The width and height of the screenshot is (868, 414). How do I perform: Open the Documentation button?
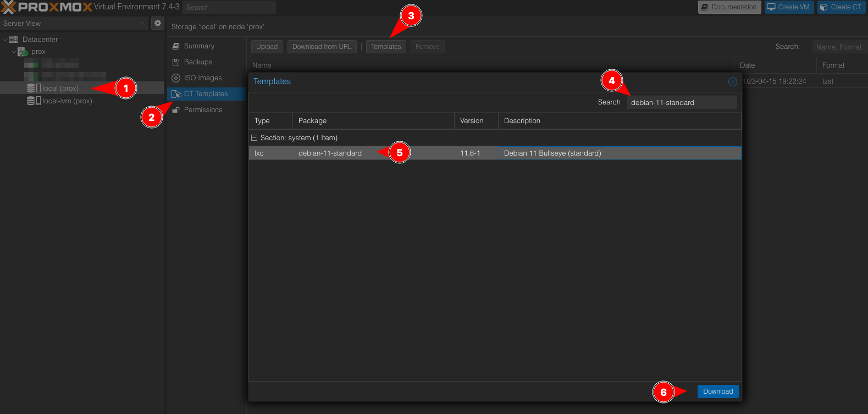[x=729, y=7]
